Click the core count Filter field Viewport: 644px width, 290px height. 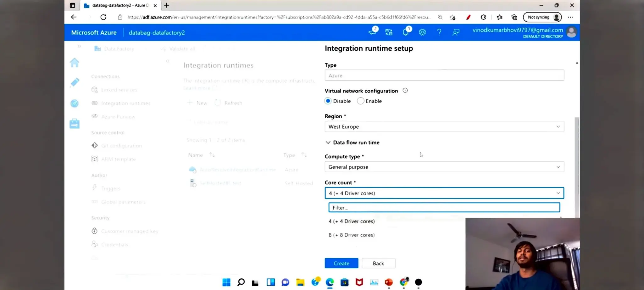point(444,208)
